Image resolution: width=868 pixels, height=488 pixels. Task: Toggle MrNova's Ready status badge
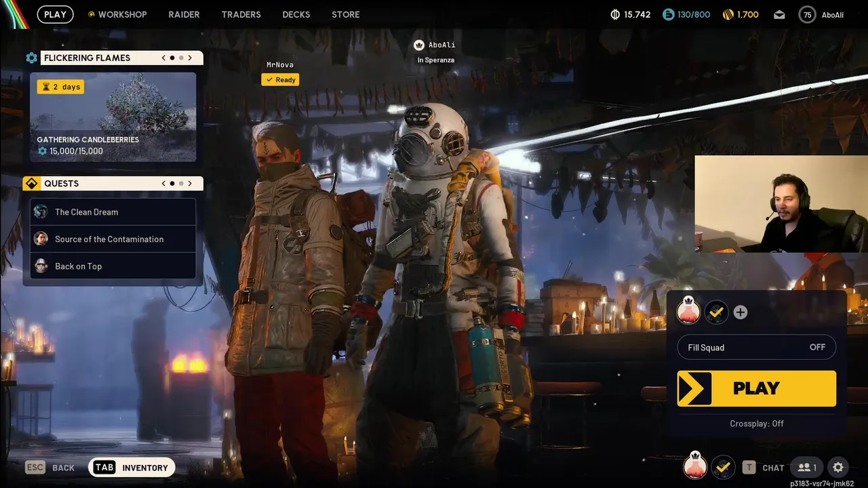[280, 80]
